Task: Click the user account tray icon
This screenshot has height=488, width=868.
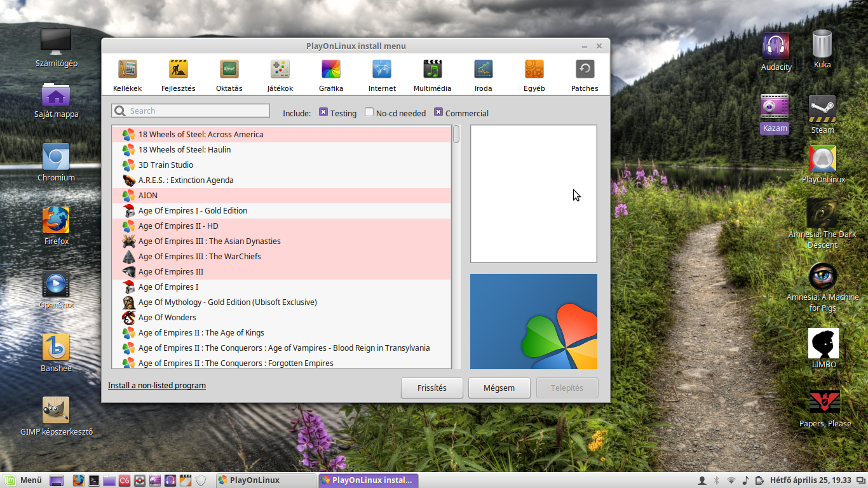Action: 702,480
